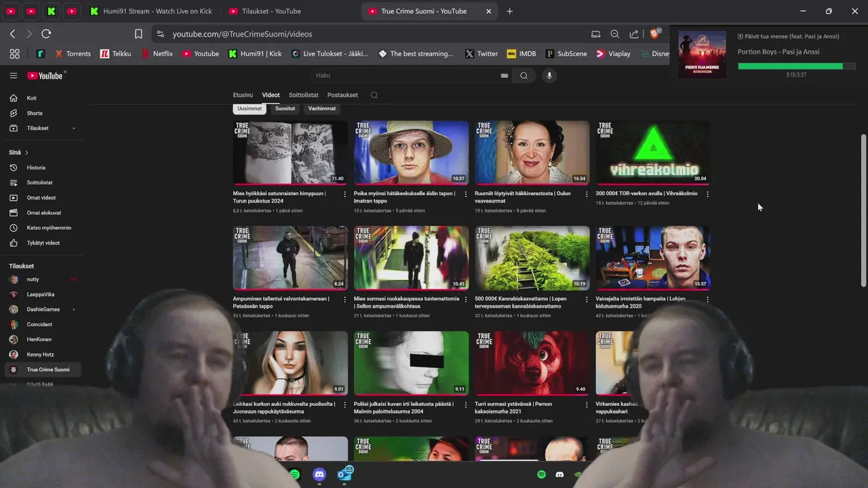This screenshot has height=488, width=868.
Task: Open the Twitter bookmark
Action: tap(481, 54)
